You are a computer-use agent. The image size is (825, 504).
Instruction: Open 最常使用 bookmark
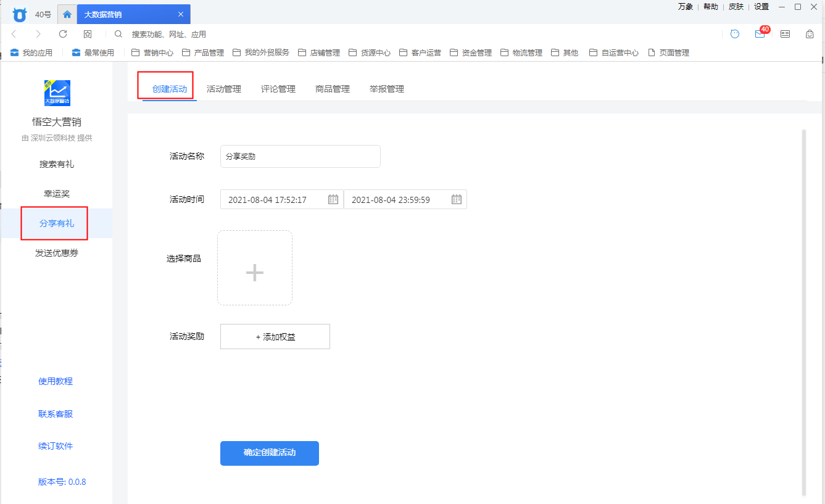(x=93, y=52)
